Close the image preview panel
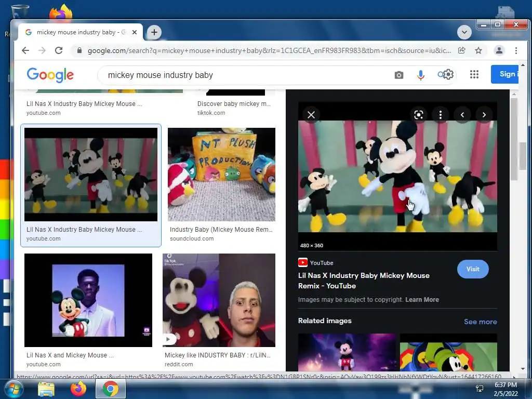 pos(311,115)
